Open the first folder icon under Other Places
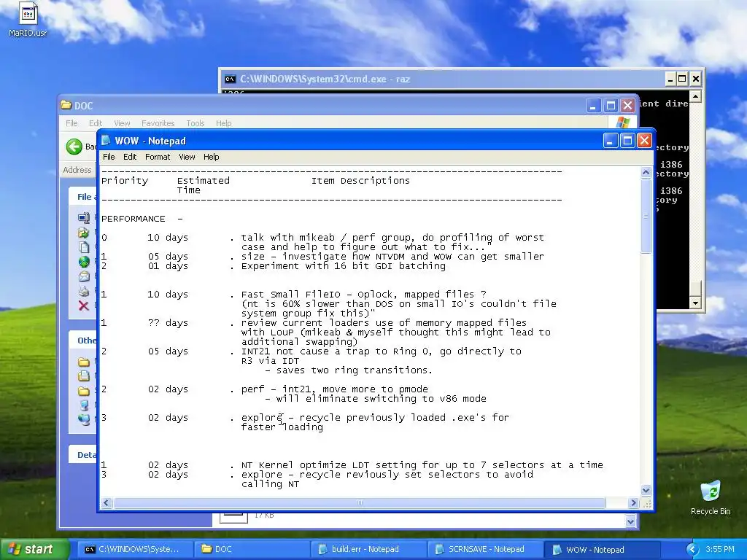The image size is (747, 560). (x=84, y=362)
